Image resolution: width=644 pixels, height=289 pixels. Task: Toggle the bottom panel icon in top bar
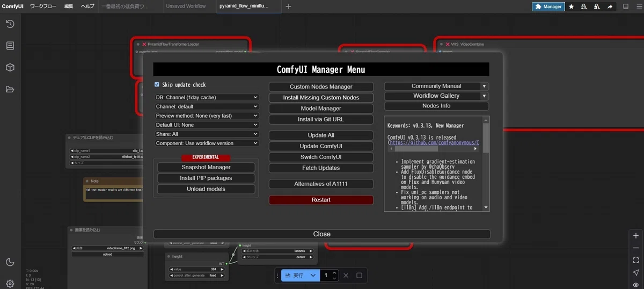[x=626, y=6]
